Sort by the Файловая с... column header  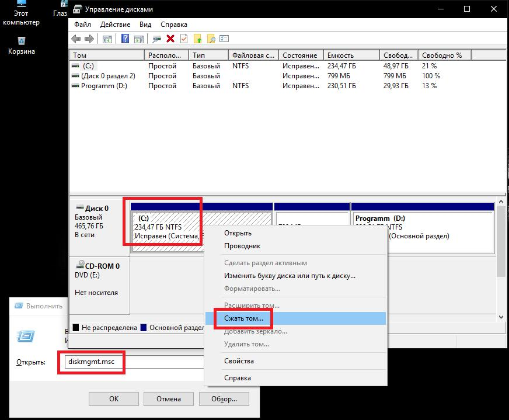(253, 55)
